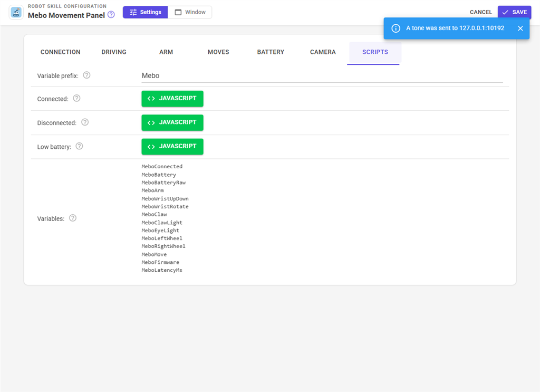The width and height of the screenshot is (540, 392).
Task: Click the MeboEyeLight variable
Action: pos(160,231)
